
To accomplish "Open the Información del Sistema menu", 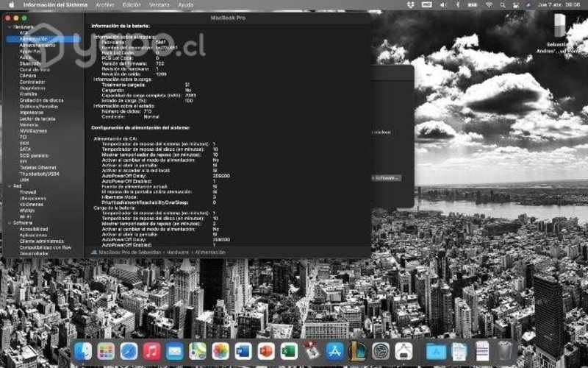I will (x=55, y=5).
